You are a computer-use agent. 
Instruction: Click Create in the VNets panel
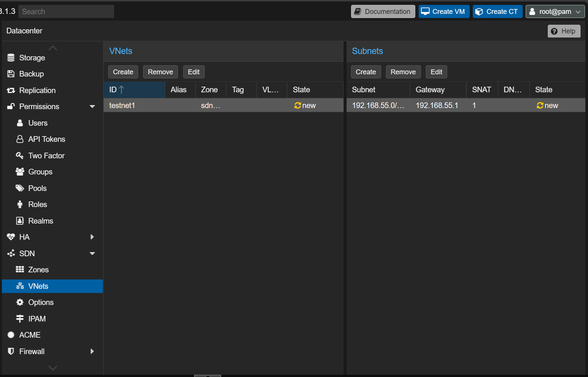(x=123, y=72)
